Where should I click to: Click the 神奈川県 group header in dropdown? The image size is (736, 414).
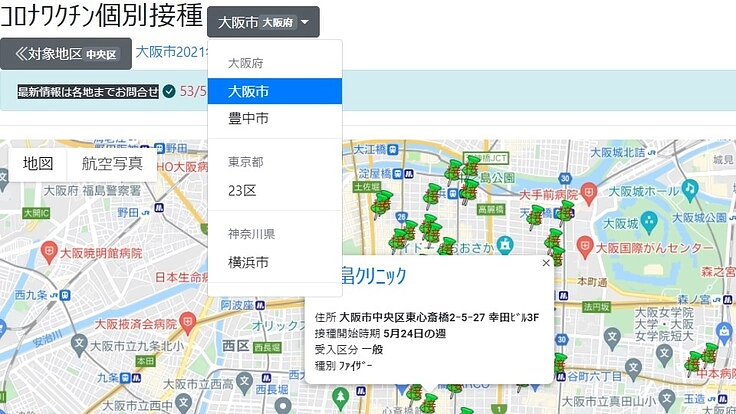252,234
